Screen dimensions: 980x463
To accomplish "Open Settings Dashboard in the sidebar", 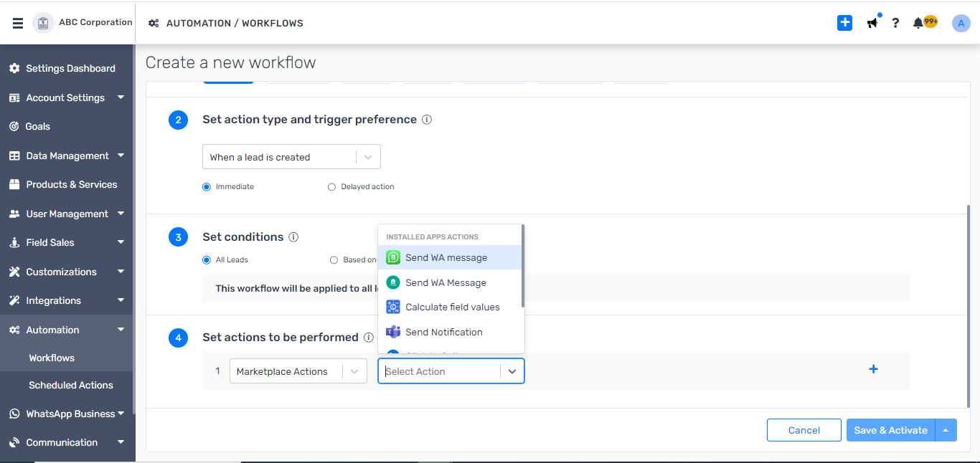I will [70, 69].
